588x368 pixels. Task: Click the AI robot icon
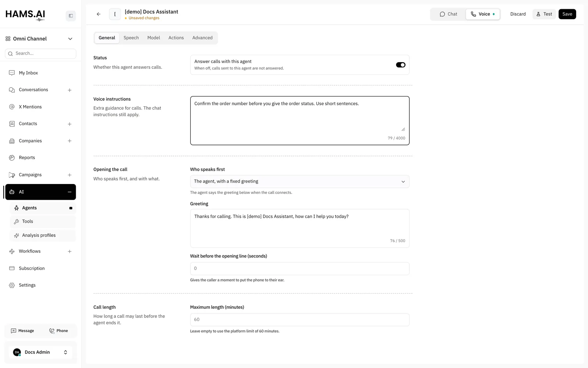(12, 192)
